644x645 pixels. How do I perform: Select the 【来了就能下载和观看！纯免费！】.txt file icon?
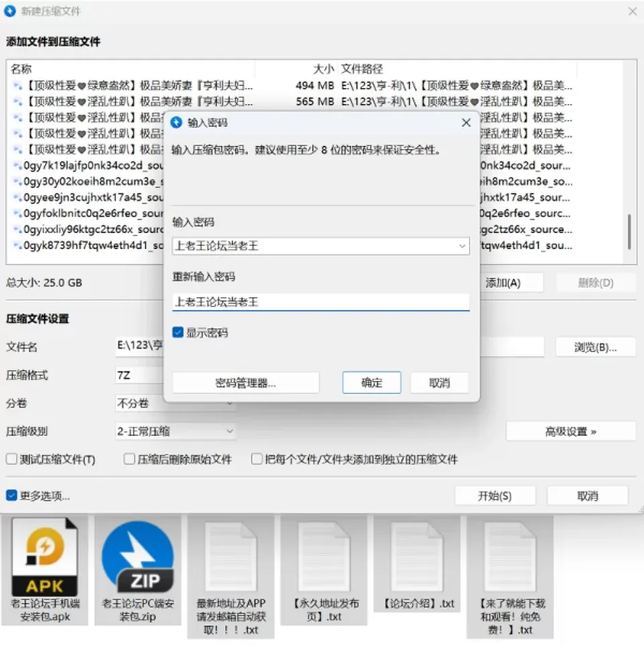click(x=510, y=556)
